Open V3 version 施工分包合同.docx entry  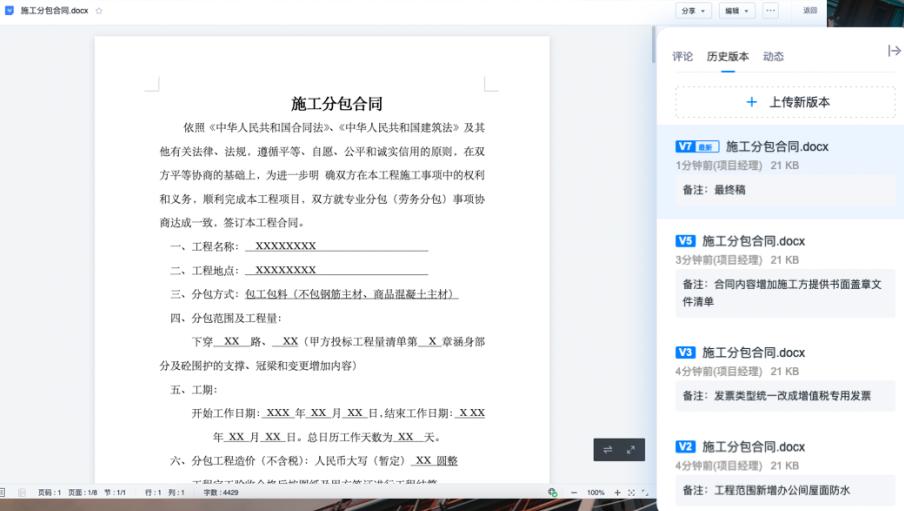[x=753, y=352]
